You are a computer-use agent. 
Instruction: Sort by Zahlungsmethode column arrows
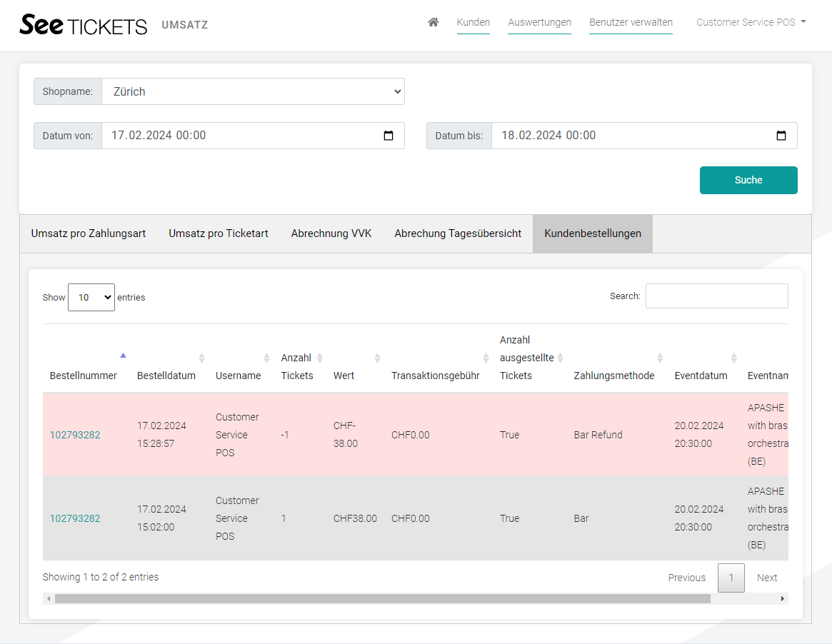tap(660, 358)
